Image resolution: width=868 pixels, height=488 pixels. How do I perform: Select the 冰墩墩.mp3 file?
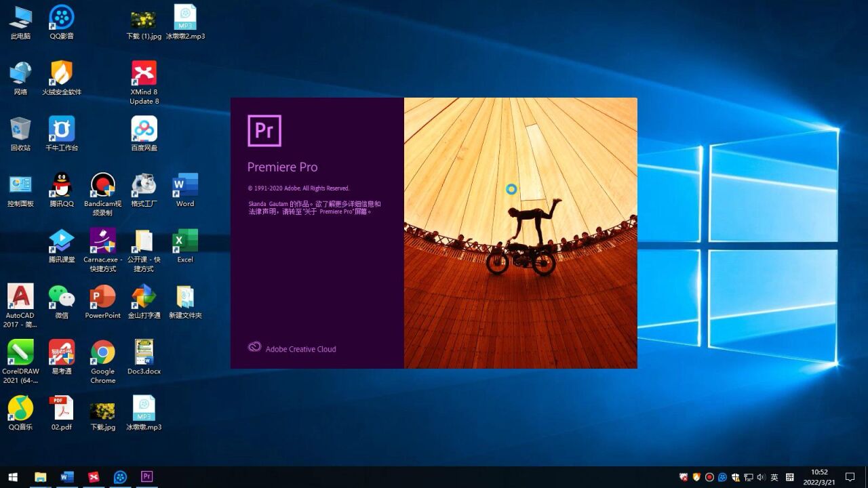point(144,413)
